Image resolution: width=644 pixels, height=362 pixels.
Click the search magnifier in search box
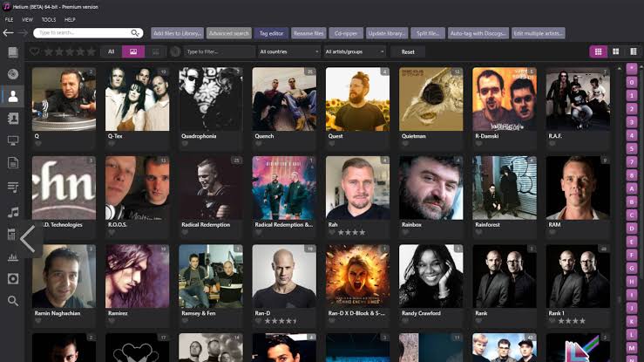[135, 33]
